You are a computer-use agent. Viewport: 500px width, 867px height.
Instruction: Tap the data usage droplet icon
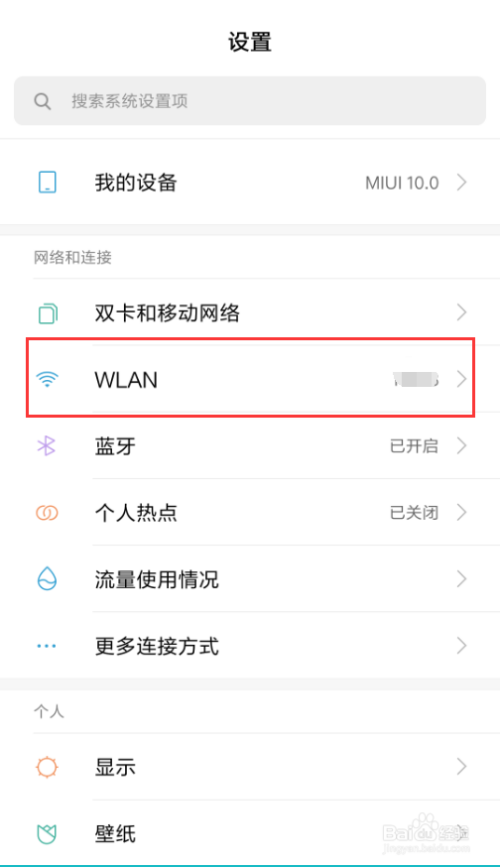(x=47, y=579)
